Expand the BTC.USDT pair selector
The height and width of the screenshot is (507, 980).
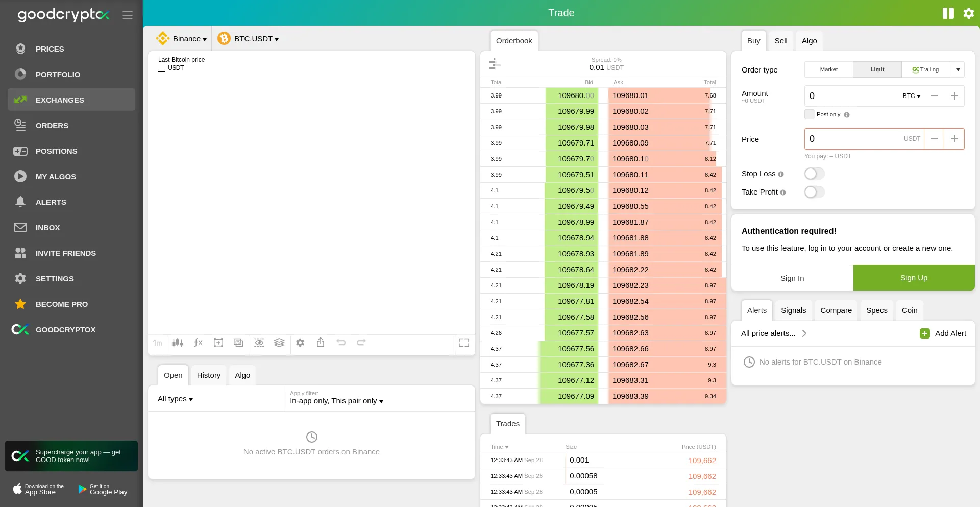248,39
